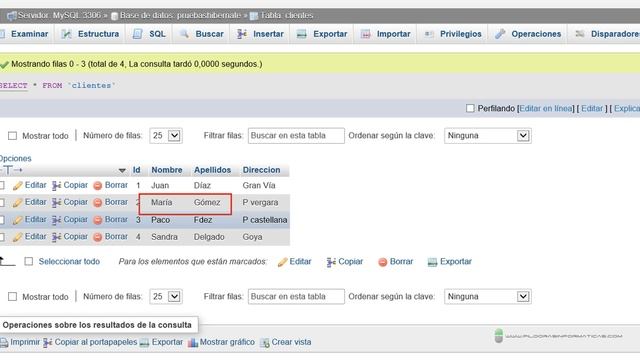Click the server icon in breadcrumb
This screenshot has height=360, width=640.
[x=11, y=16]
